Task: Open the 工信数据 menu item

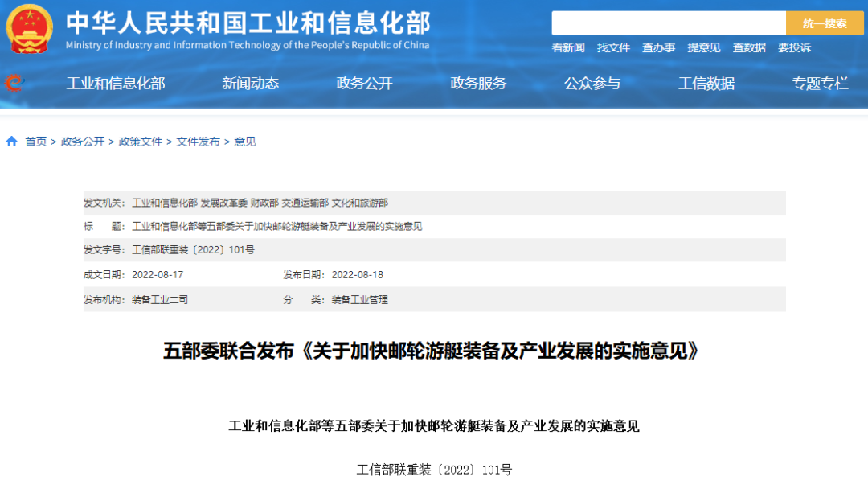Action: coord(706,83)
